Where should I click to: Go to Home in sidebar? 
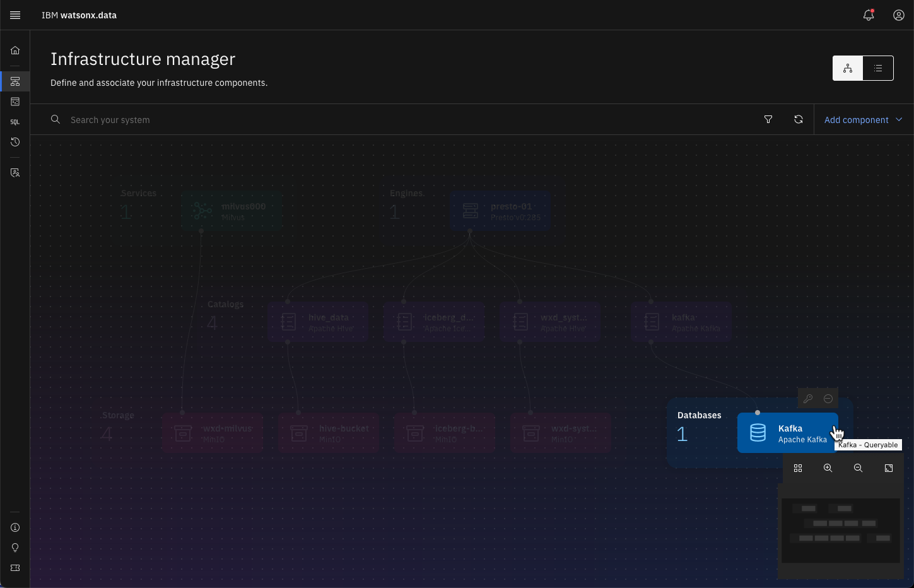click(x=15, y=50)
